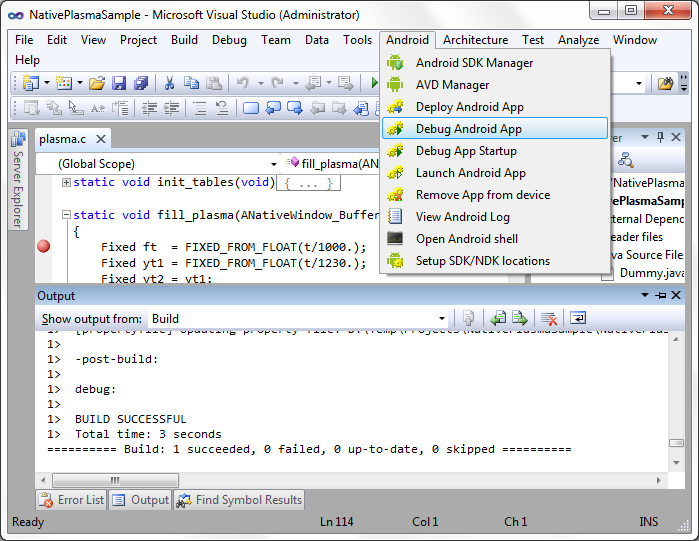The image size is (699, 541).
Task: Open the Tools menu
Action: (358, 40)
